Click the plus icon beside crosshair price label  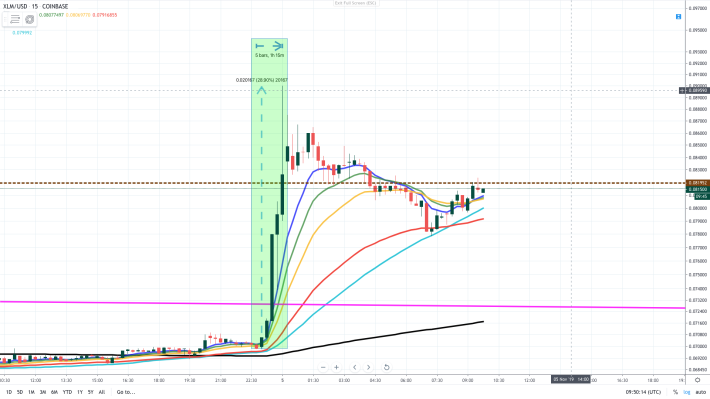682,91
